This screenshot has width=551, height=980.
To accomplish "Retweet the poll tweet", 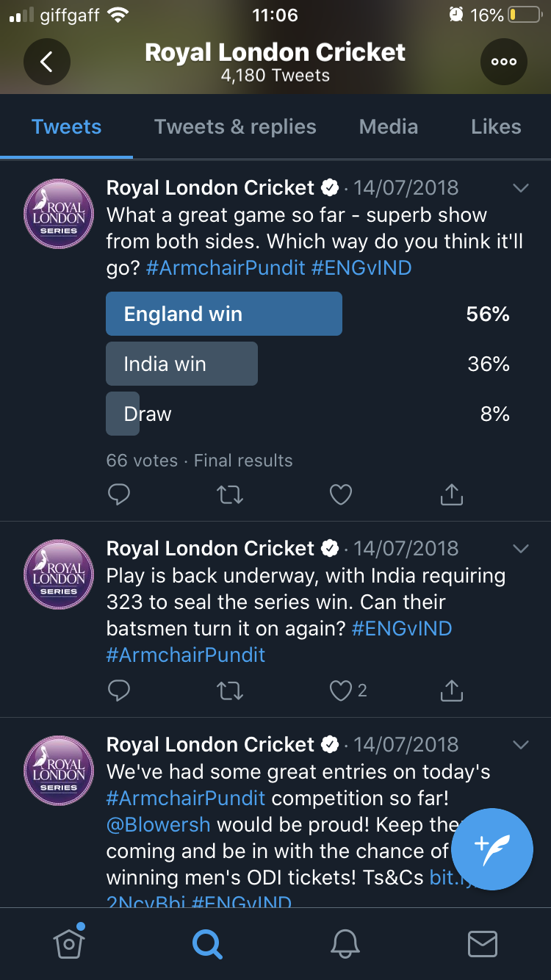I will pyautogui.click(x=230, y=495).
